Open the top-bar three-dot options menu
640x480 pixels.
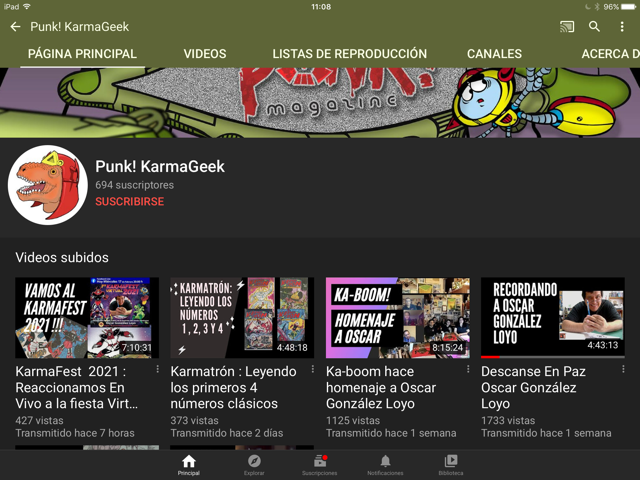[x=622, y=27]
